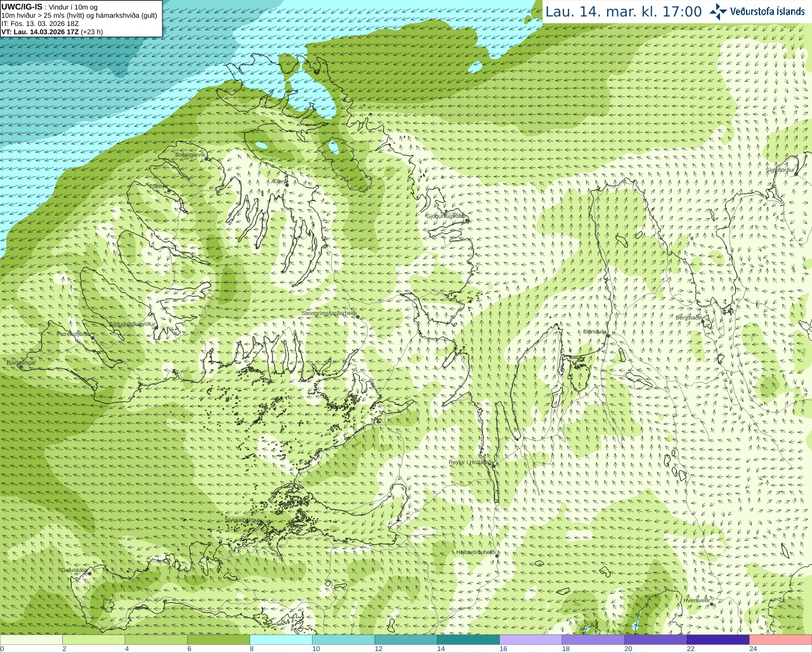Click the Bolungarvík station marker
812x653 pixels.
point(206,158)
